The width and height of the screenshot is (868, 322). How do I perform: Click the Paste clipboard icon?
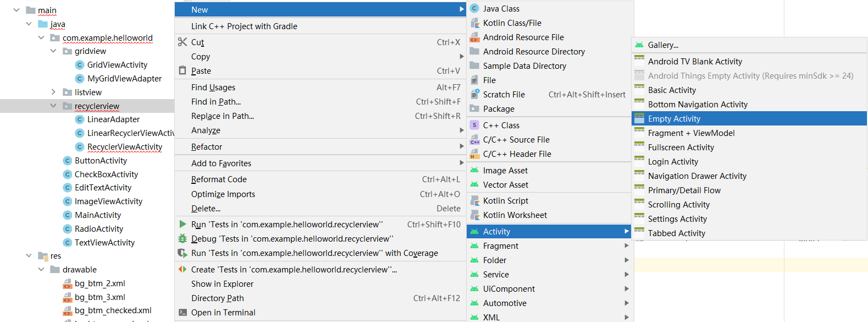point(183,70)
